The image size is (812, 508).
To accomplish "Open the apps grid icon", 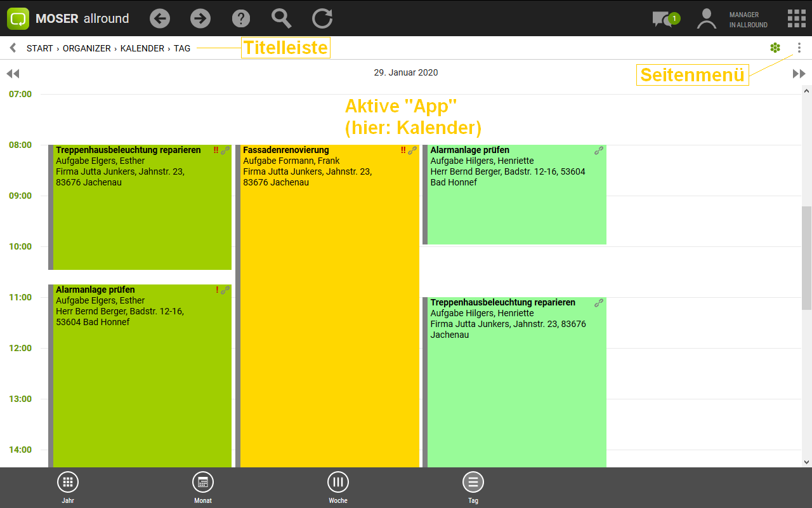I will tap(796, 18).
